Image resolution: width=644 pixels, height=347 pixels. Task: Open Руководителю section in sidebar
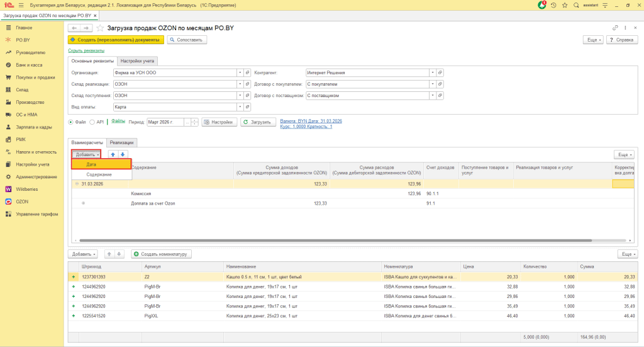pos(30,53)
